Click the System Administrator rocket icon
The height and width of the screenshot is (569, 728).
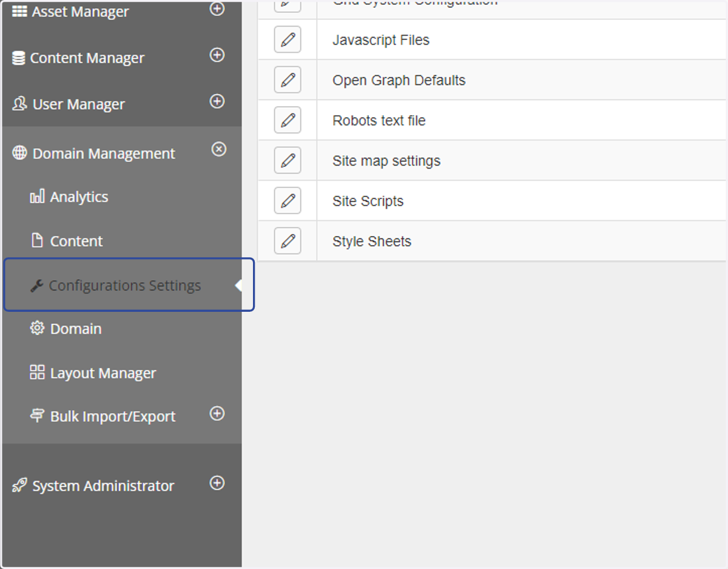tap(19, 485)
